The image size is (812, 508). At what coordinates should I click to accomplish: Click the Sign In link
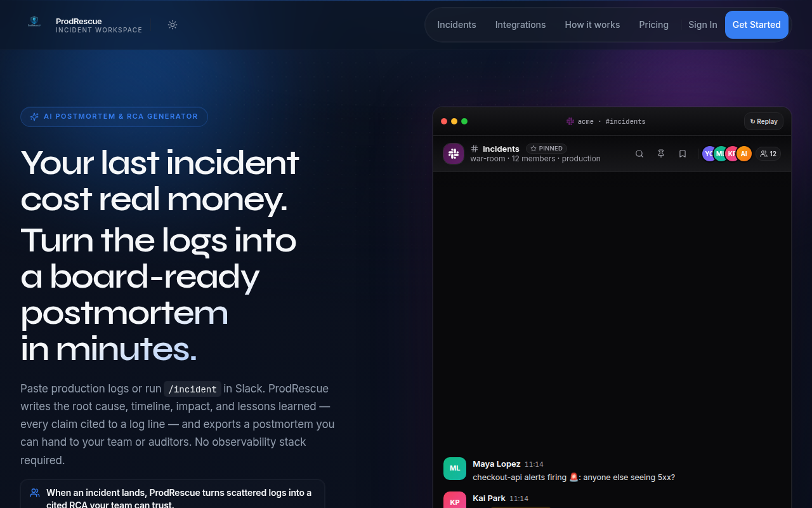click(x=703, y=25)
